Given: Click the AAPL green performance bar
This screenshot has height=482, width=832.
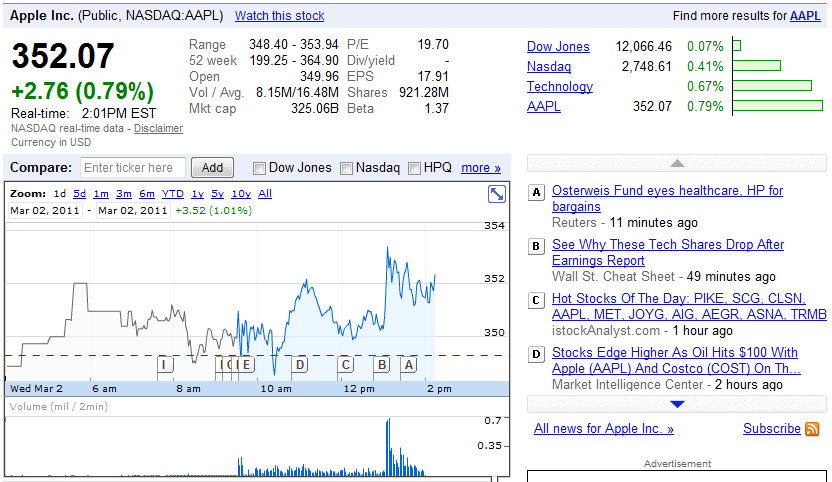Looking at the screenshot, I should click(778, 106).
